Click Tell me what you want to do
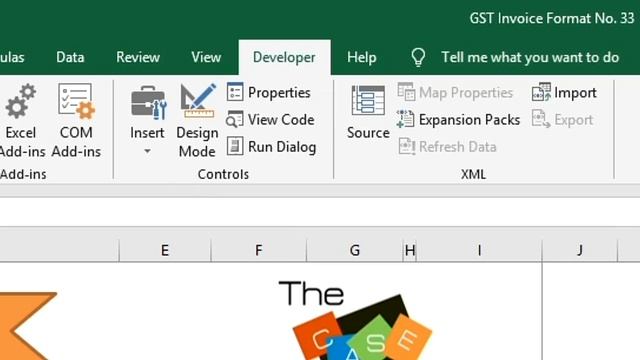 point(530,57)
